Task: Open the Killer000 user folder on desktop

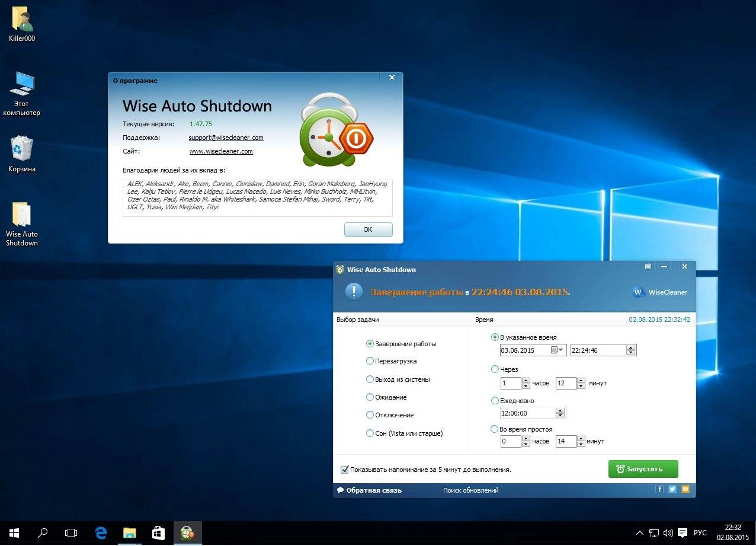Action: pyautogui.click(x=22, y=25)
